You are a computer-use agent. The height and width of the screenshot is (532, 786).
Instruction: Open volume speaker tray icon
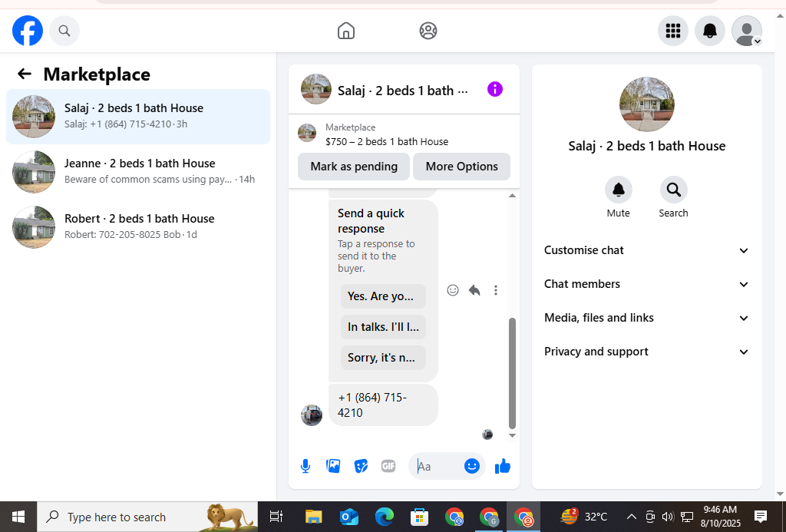[668, 517]
